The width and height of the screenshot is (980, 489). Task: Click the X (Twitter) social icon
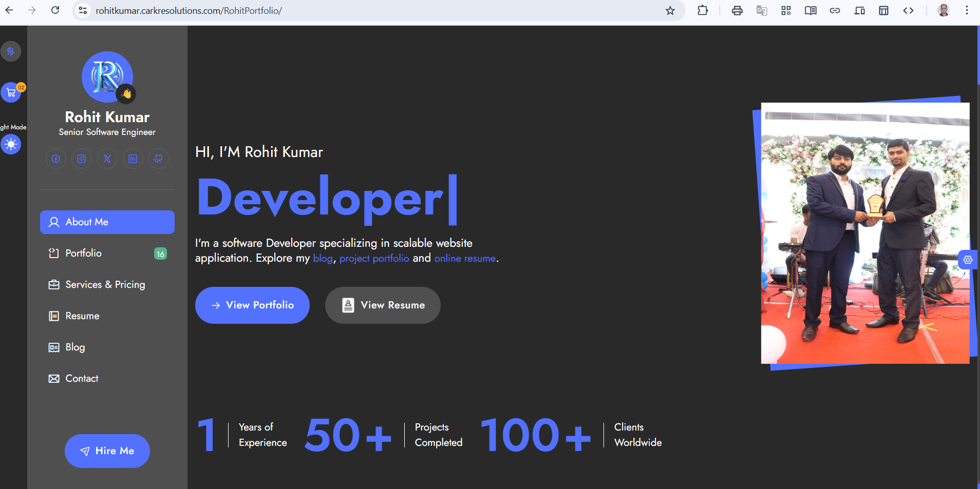coord(107,159)
